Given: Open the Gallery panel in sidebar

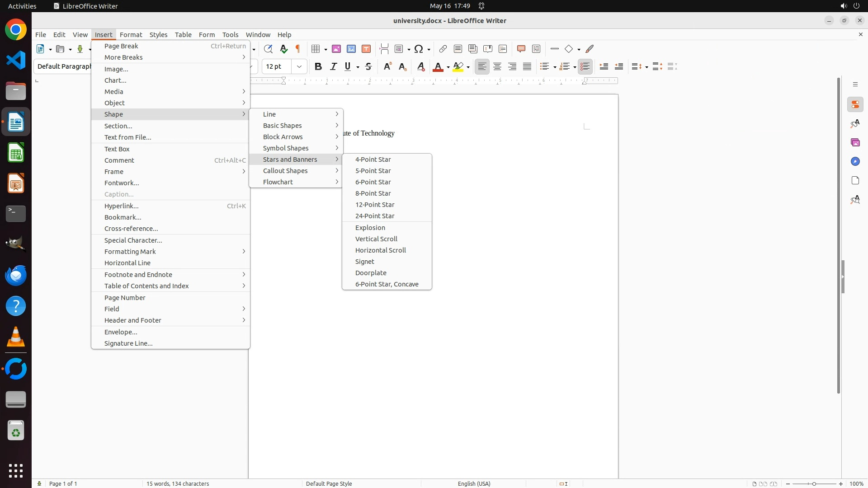Looking at the screenshot, I should tap(855, 143).
